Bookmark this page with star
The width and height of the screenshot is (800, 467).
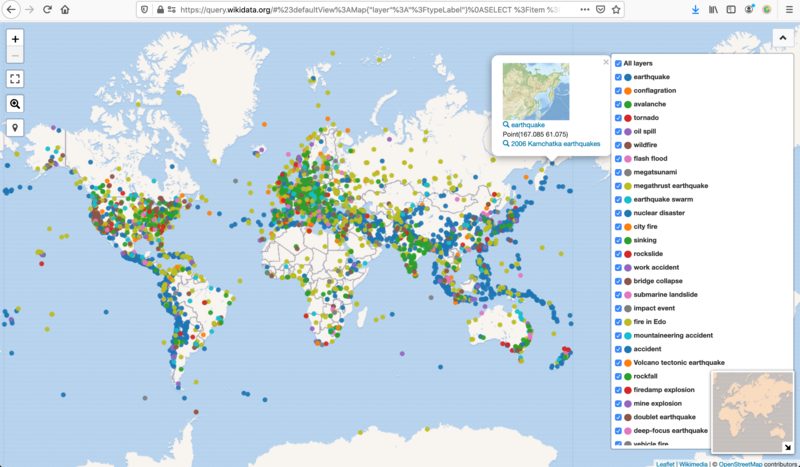[x=616, y=9]
